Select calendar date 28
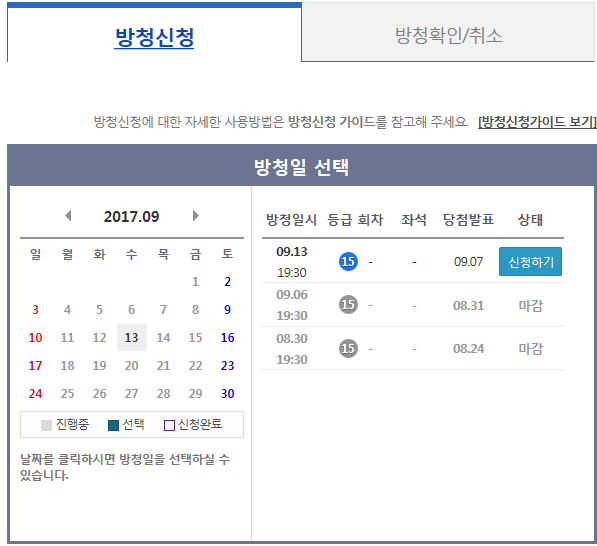Image resolution: width=597 pixels, height=546 pixels. point(163,393)
